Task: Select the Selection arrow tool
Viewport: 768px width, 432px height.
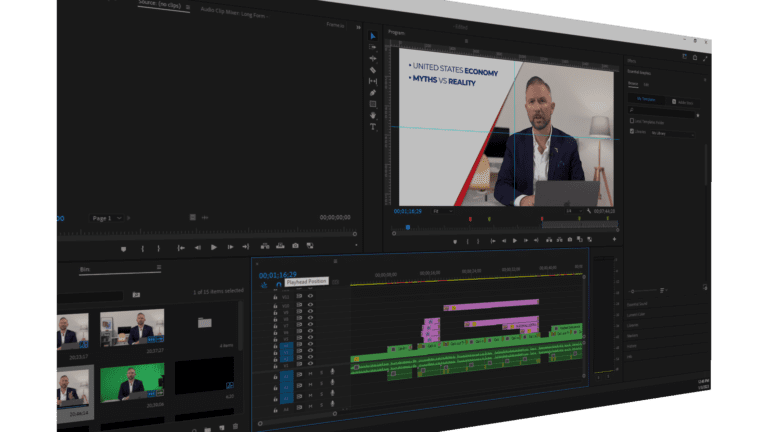Action: (x=373, y=36)
